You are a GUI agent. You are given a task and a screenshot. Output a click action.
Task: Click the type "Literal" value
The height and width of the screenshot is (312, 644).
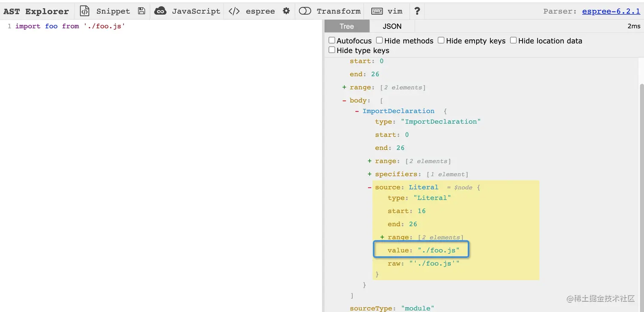432,198
